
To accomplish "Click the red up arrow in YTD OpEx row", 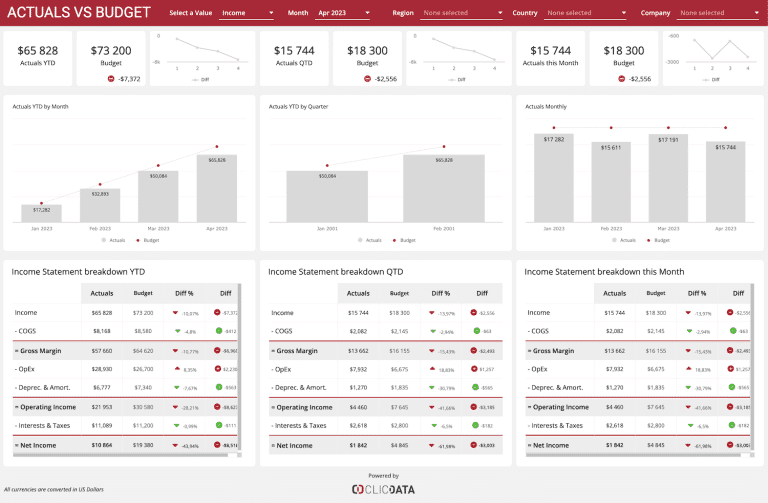I will click(176, 369).
